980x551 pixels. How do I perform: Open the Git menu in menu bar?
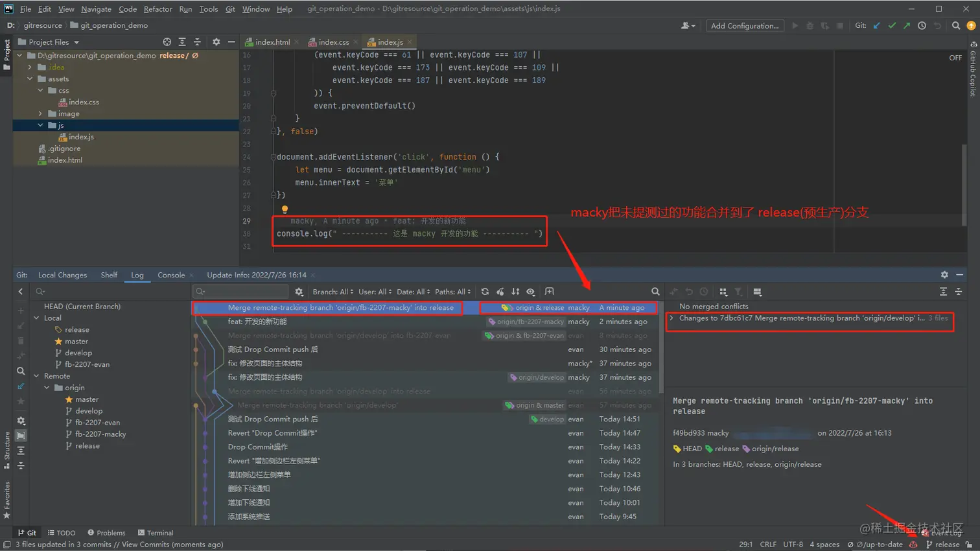(230, 9)
